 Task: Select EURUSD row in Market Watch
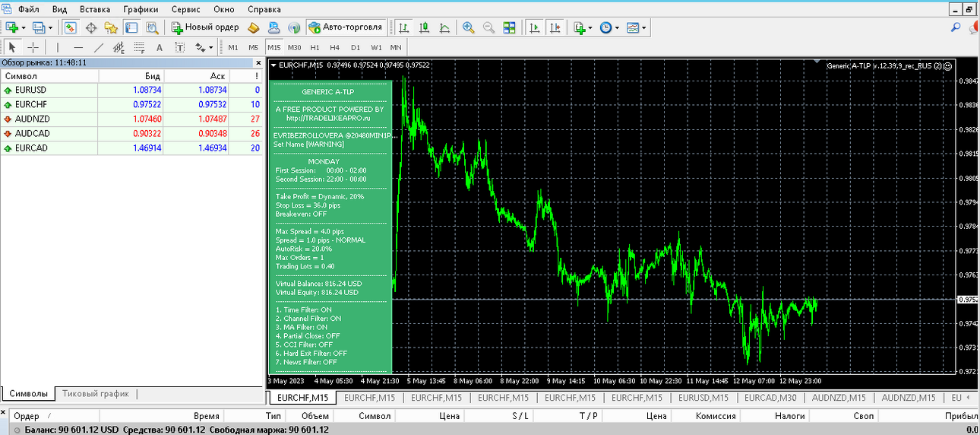point(131,90)
